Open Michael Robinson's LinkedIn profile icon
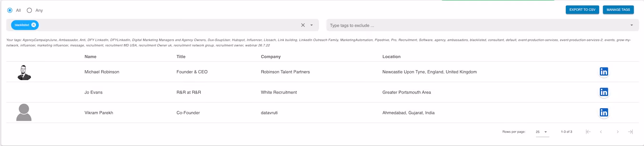Viewport: 644px width, 146px height. pos(604,72)
